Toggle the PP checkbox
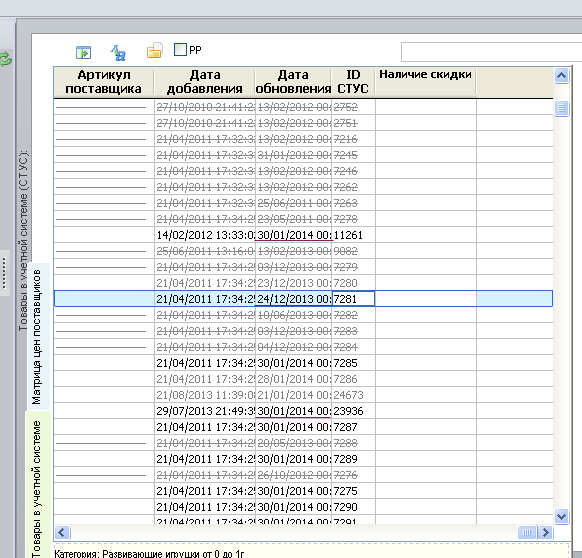 180,49
